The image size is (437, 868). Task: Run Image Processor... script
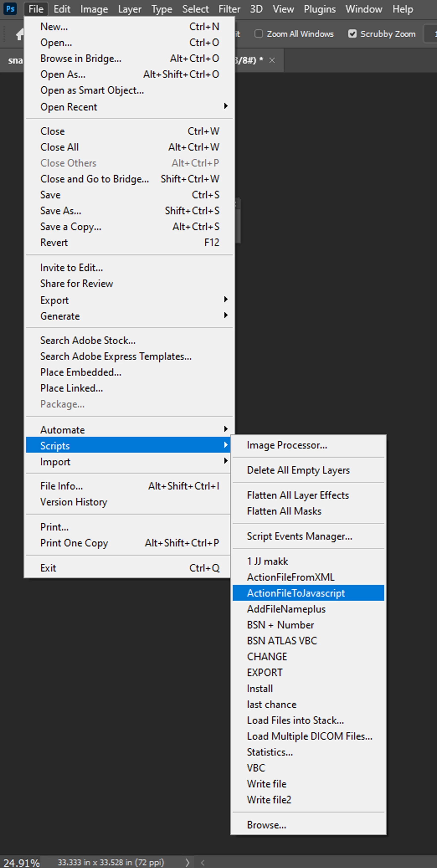point(308,445)
